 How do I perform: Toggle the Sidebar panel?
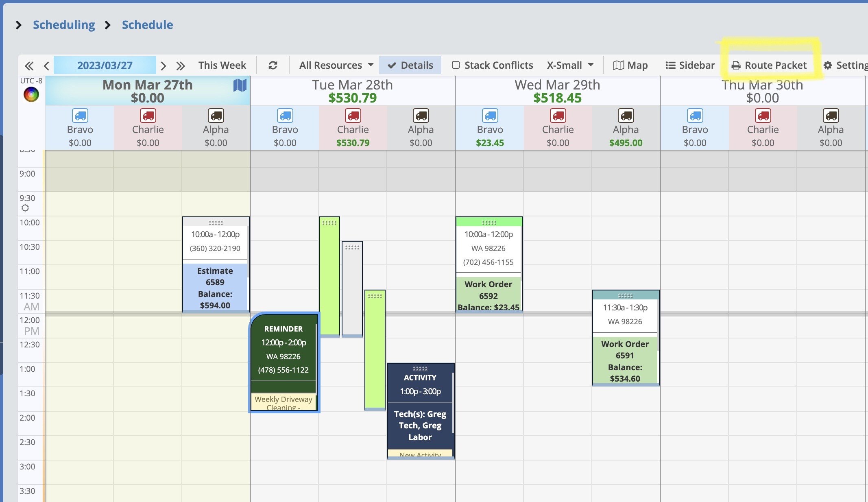point(690,65)
